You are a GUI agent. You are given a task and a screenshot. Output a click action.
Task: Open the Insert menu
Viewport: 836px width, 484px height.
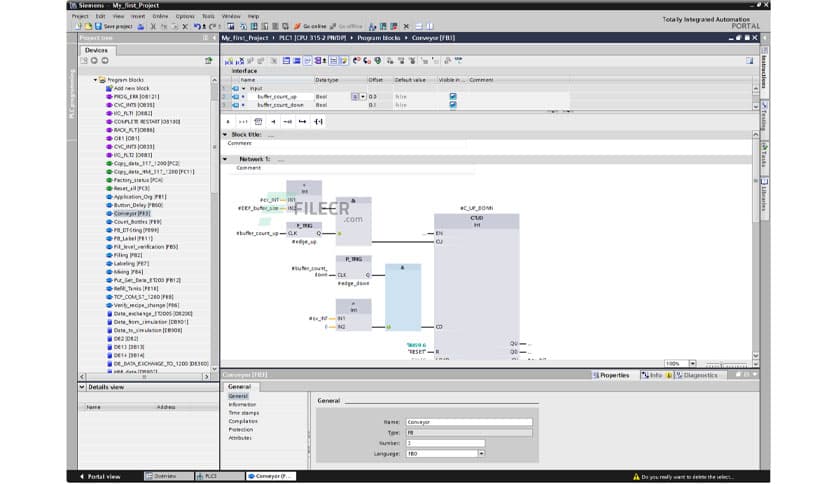[x=138, y=16]
